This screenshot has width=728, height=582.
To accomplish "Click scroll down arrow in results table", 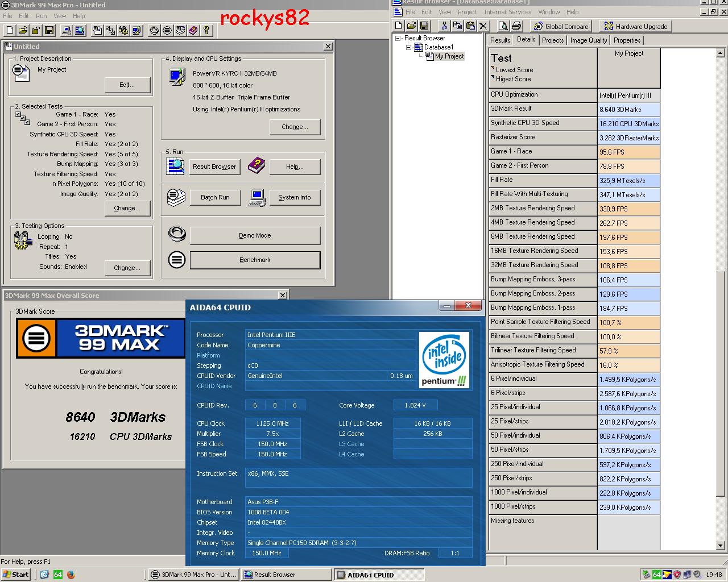I will tap(721, 544).
